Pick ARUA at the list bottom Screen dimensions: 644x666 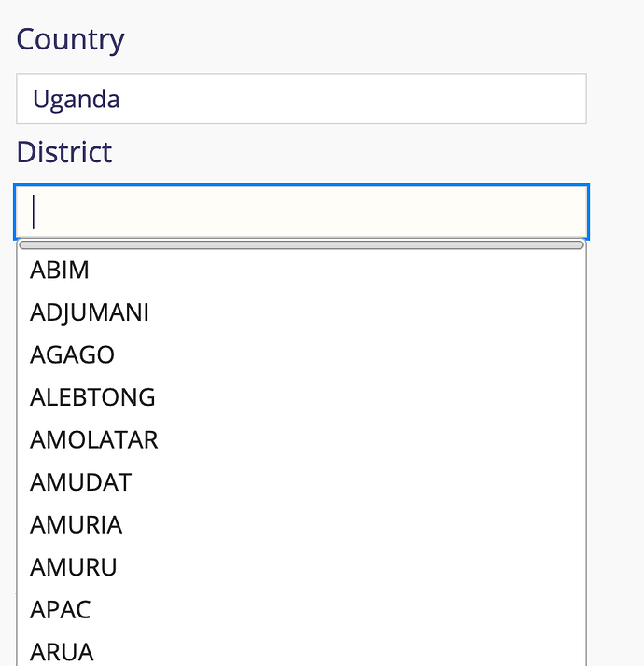tap(301, 650)
